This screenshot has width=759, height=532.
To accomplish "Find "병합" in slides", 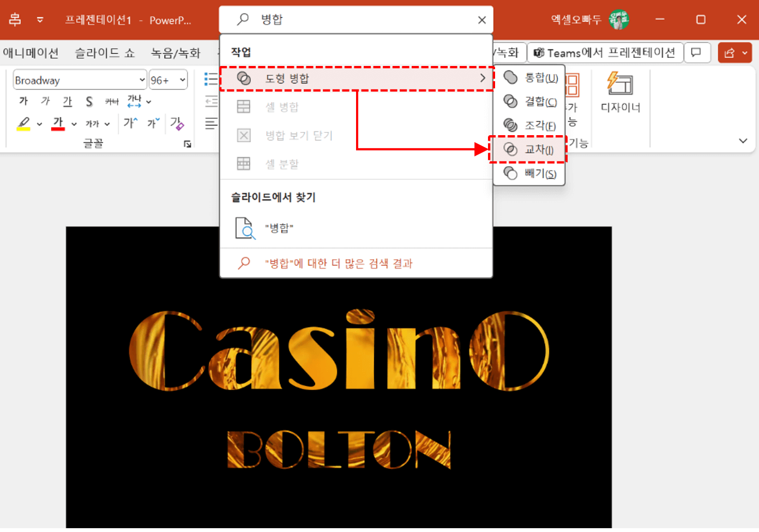I will (357, 228).
